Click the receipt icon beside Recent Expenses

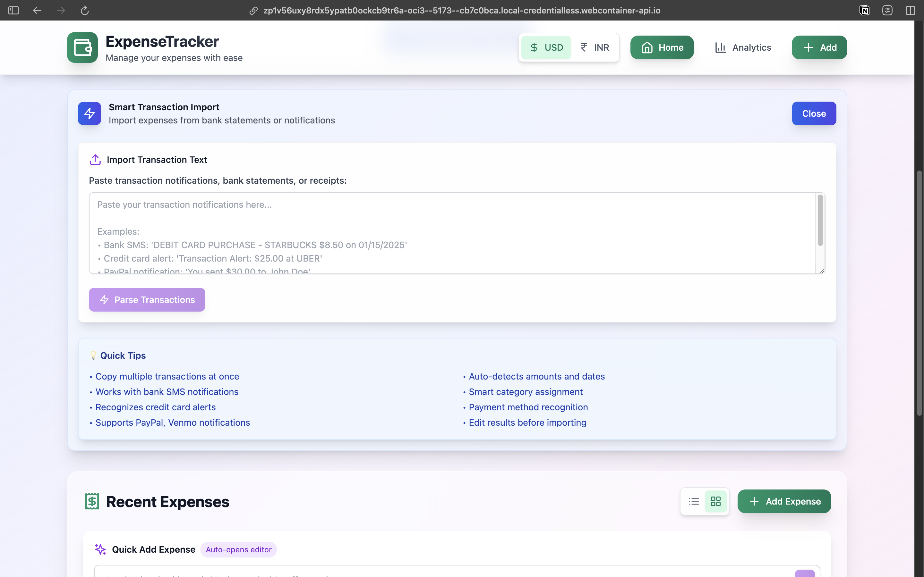coord(92,501)
